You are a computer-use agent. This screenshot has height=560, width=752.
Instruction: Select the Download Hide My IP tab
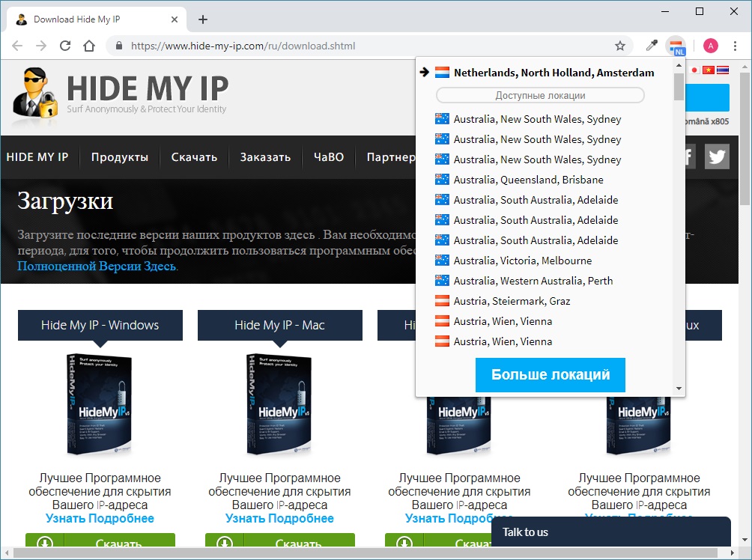point(96,19)
